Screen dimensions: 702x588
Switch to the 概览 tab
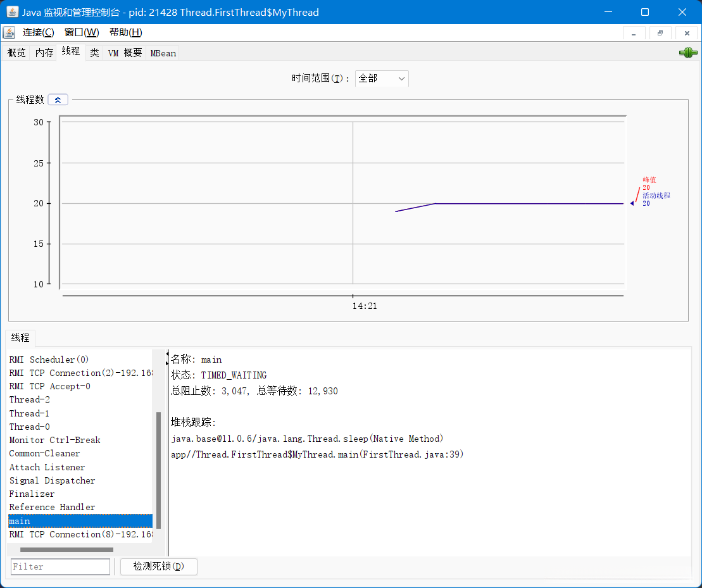pos(16,53)
